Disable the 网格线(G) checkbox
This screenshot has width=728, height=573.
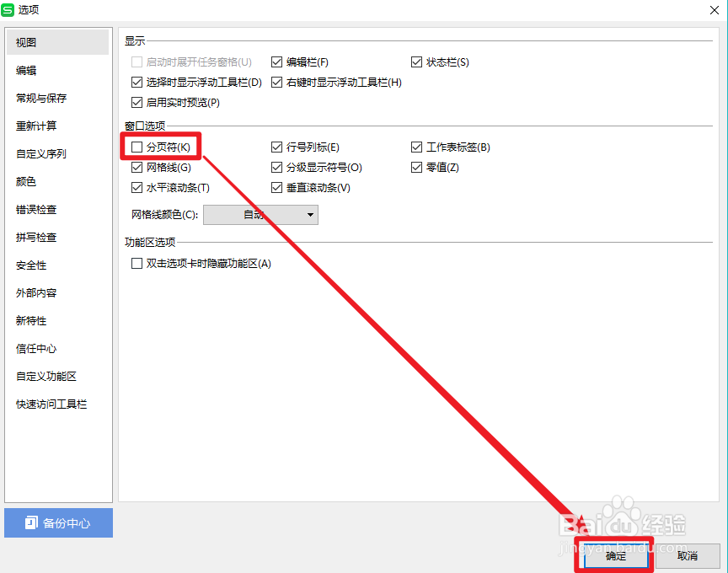pyautogui.click(x=136, y=167)
